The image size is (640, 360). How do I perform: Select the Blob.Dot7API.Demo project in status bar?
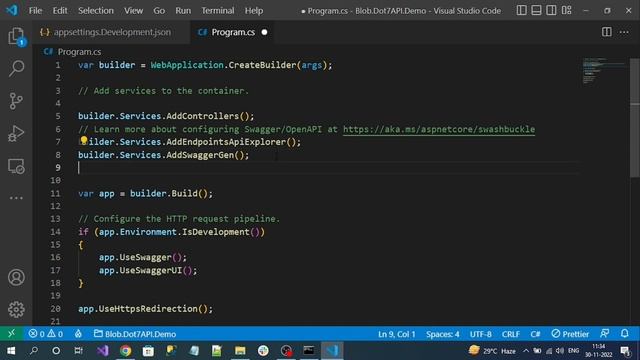click(135, 334)
